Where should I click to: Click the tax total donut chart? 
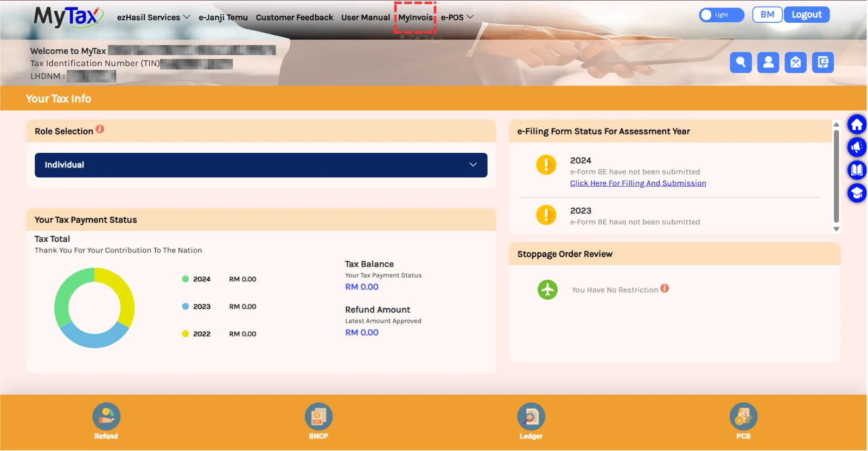(x=94, y=308)
